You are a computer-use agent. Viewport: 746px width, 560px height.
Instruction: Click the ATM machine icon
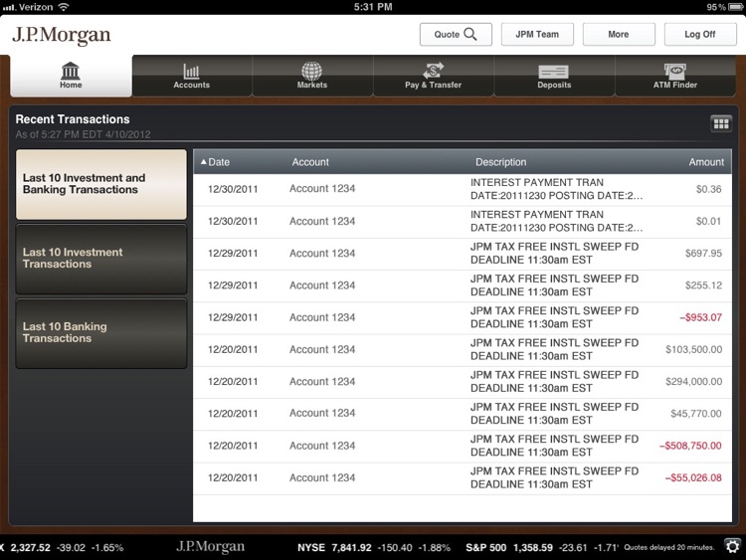point(674,71)
